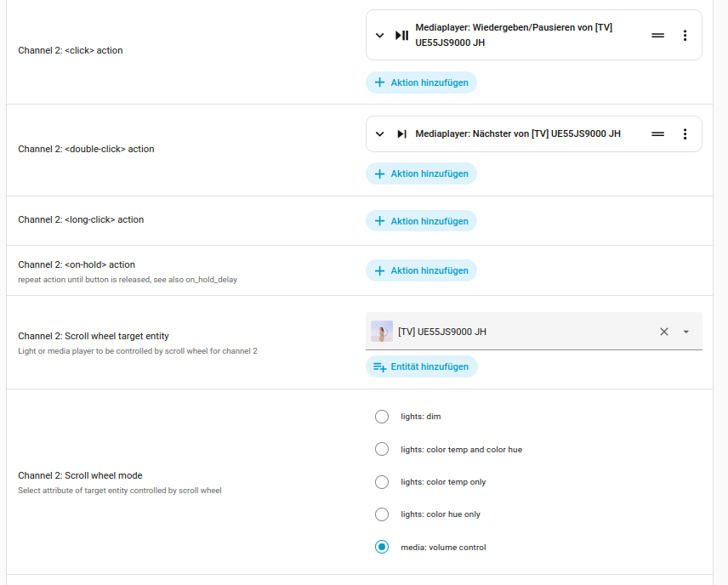The width and height of the screenshot is (728, 585).
Task: Pick 'lights: color hue only' mode
Action: pos(382,514)
